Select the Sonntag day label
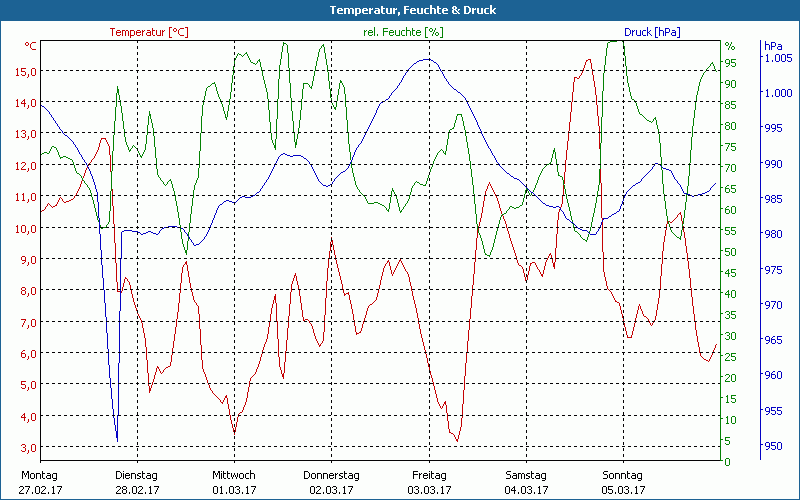Viewport: 800px width, 500px height. point(623,475)
